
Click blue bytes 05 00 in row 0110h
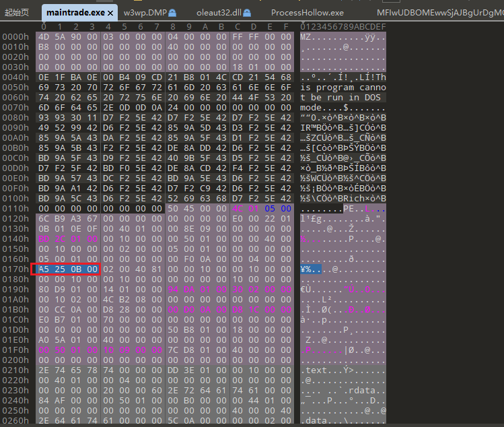click(278, 209)
